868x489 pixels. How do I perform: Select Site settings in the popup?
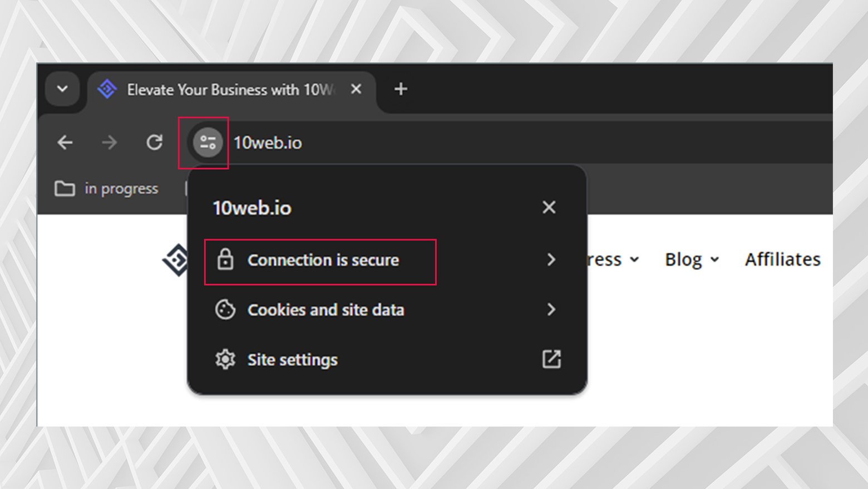pyautogui.click(x=292, y=359)
